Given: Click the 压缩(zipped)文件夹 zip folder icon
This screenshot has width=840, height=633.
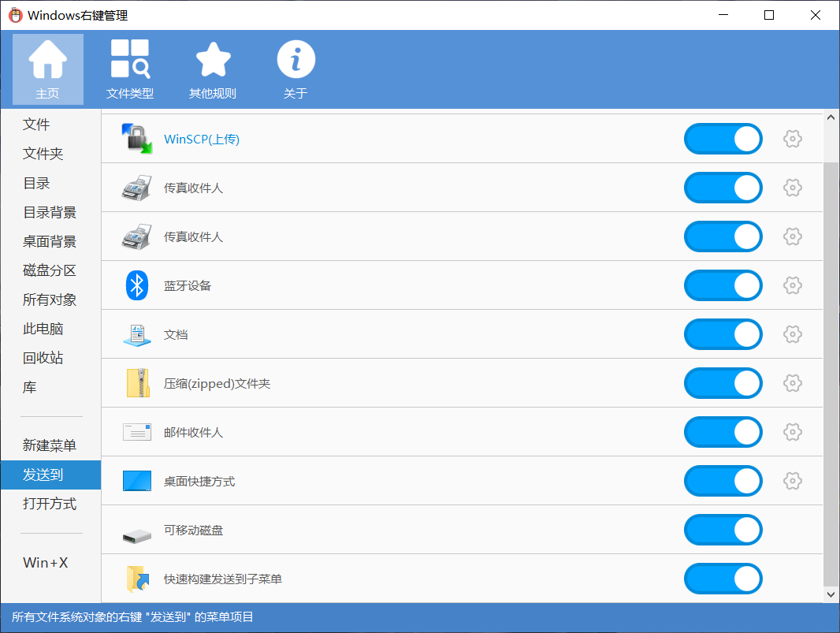Looking at the screenshot, I should 138,382.
